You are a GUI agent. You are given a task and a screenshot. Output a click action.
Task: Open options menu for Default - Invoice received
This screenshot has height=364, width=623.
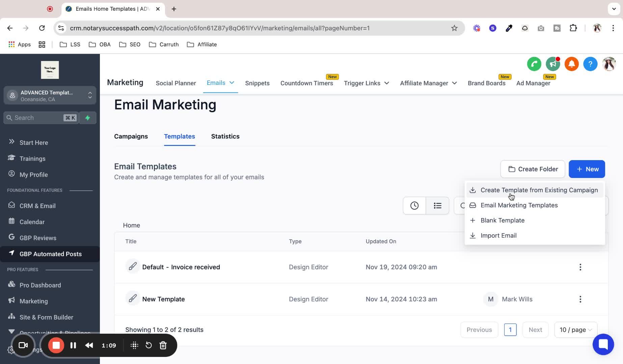(580, 267)
